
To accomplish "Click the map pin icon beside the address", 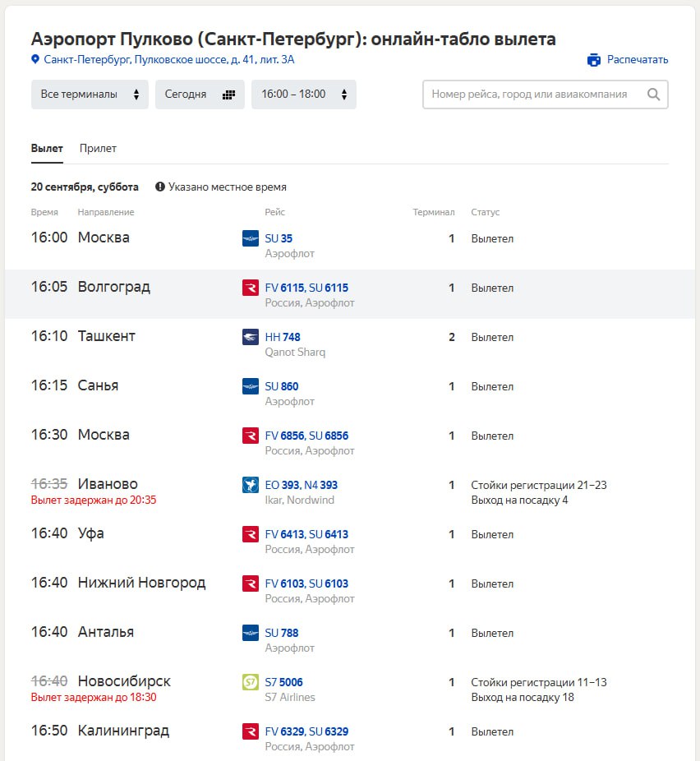I will coord(35,59).
